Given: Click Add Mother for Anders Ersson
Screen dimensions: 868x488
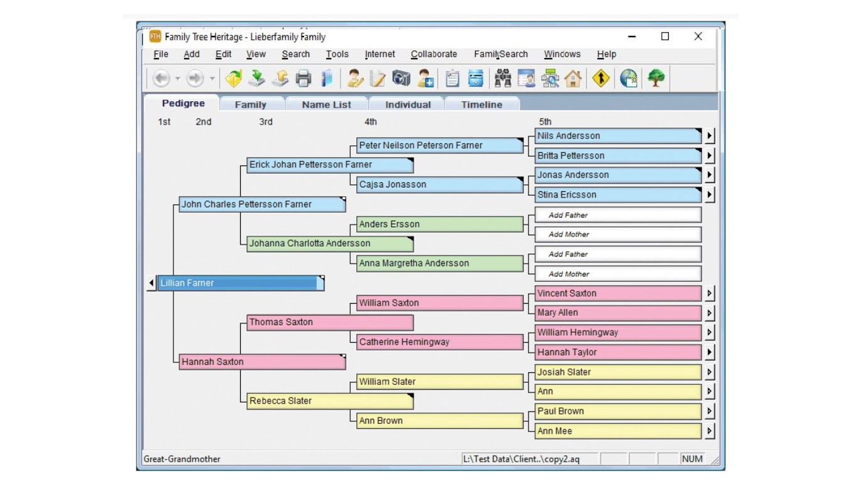Looking at the screenshot, I should coord(618,234).
